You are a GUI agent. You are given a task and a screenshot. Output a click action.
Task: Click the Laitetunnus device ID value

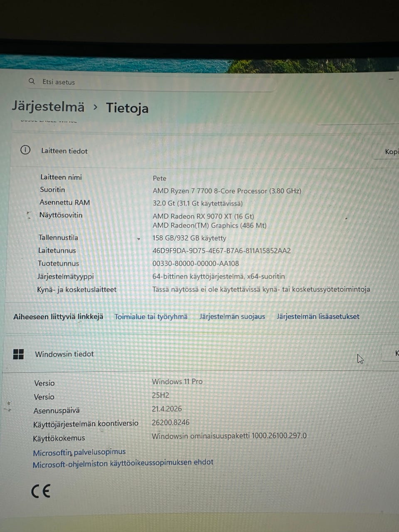pos(222,251)
